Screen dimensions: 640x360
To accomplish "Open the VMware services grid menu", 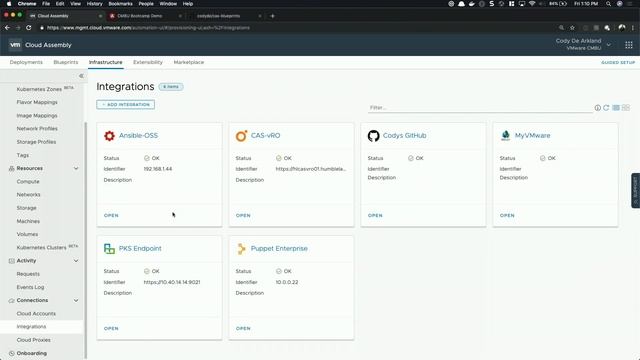I will click(629, 45).
